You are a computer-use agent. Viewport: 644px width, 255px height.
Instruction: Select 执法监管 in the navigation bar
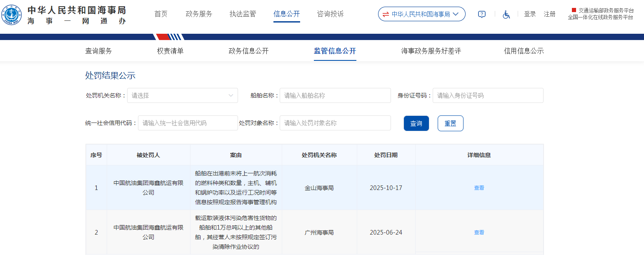(x=243, y=14)
